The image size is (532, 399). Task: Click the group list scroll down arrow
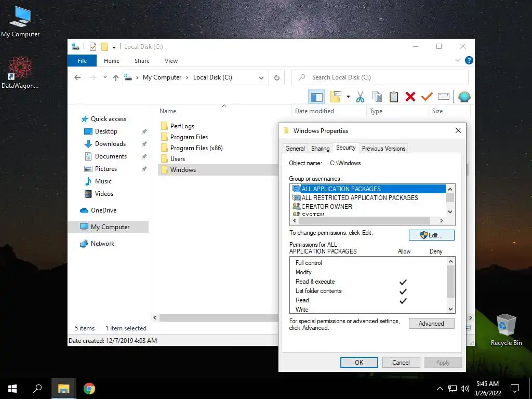(450, 212)
